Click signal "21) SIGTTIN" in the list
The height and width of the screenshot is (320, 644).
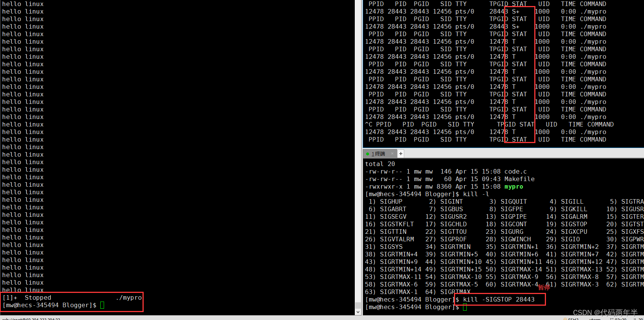pyautogui.click(x=385, y=232)
